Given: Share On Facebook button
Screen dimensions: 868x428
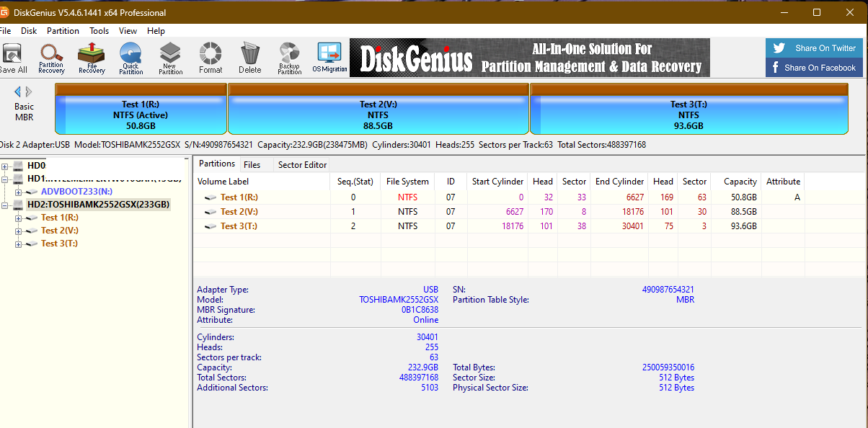Looking at the screenshot, I should coord(814,68).
